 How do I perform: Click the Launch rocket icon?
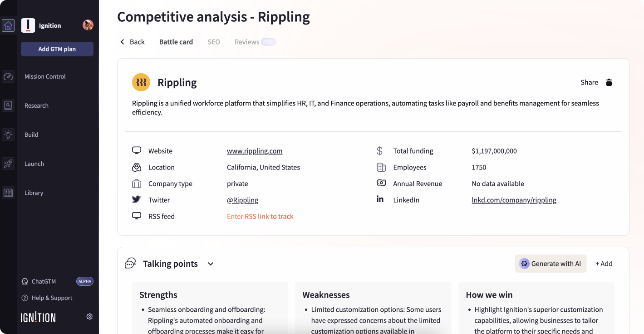pos(8,164)
